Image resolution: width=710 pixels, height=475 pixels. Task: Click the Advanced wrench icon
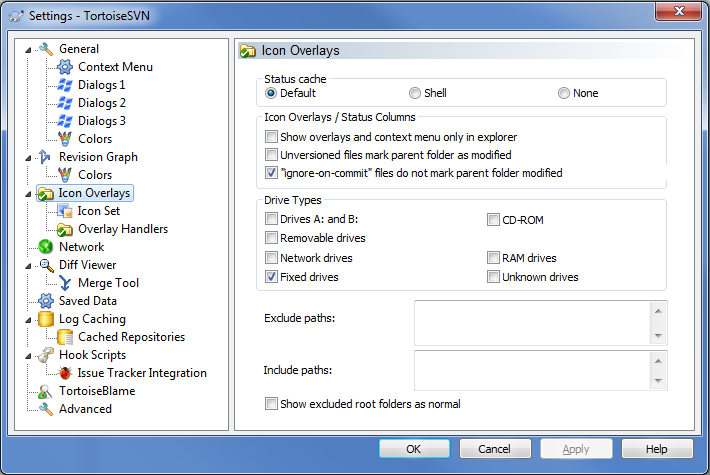[x=46, y=409]
